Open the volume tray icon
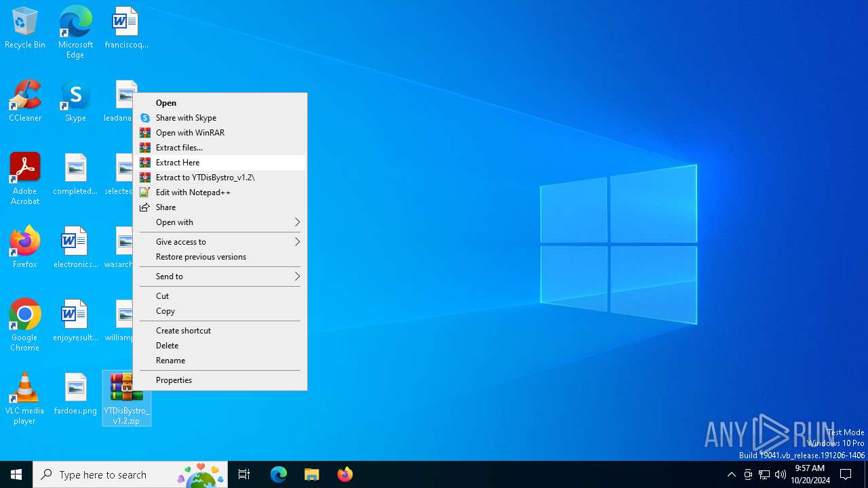 tap(781, 474)
